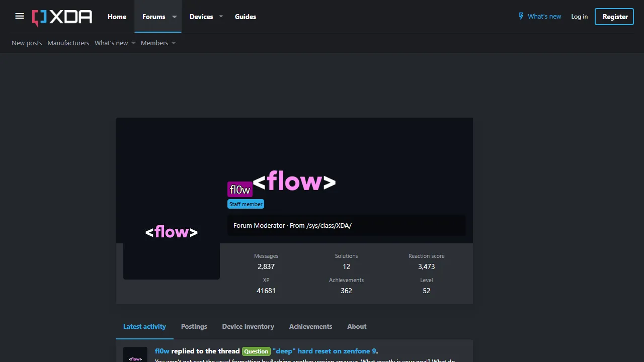Open the Achievements tab

(310, 326)
